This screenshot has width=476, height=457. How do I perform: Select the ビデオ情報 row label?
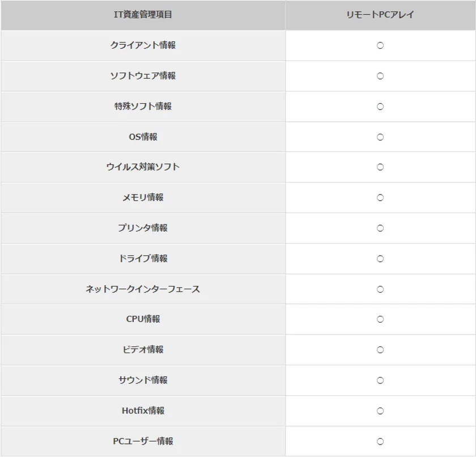[143, 350]
